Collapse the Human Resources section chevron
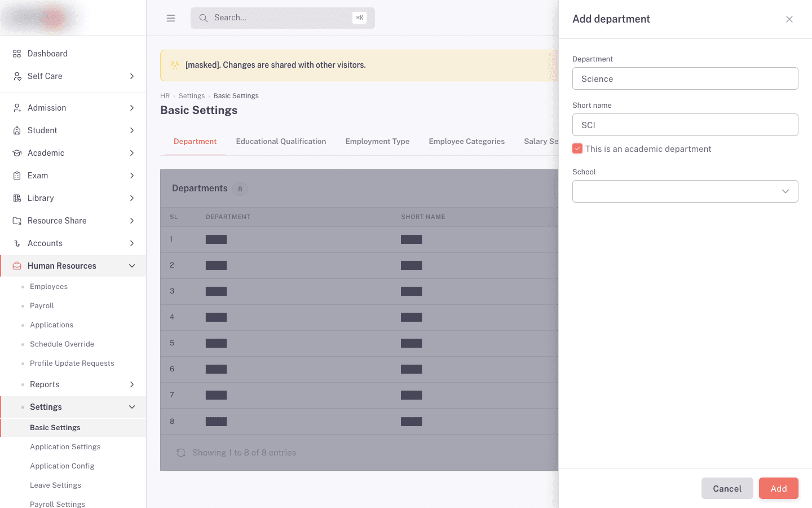This screenshot has height=508, width=812. (x=132, y=266)
